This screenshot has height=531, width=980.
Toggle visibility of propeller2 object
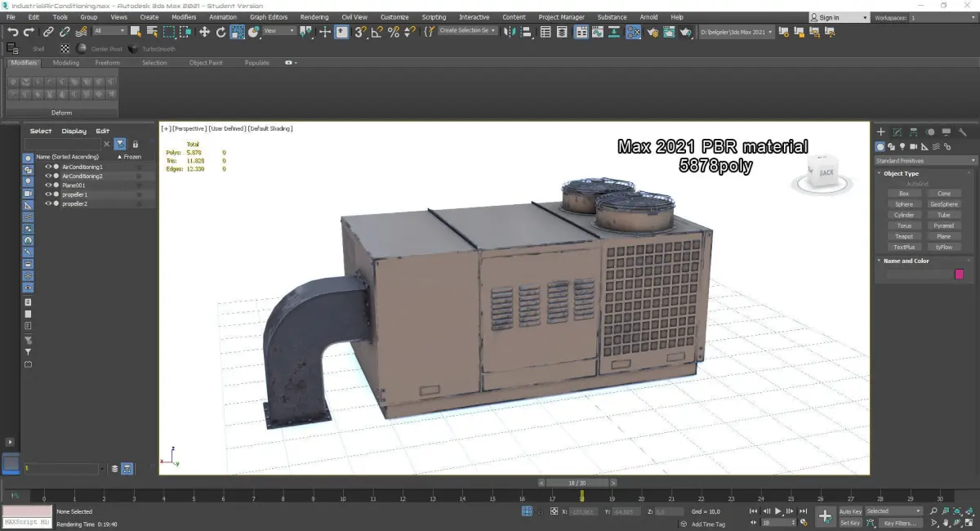(48, 203)
